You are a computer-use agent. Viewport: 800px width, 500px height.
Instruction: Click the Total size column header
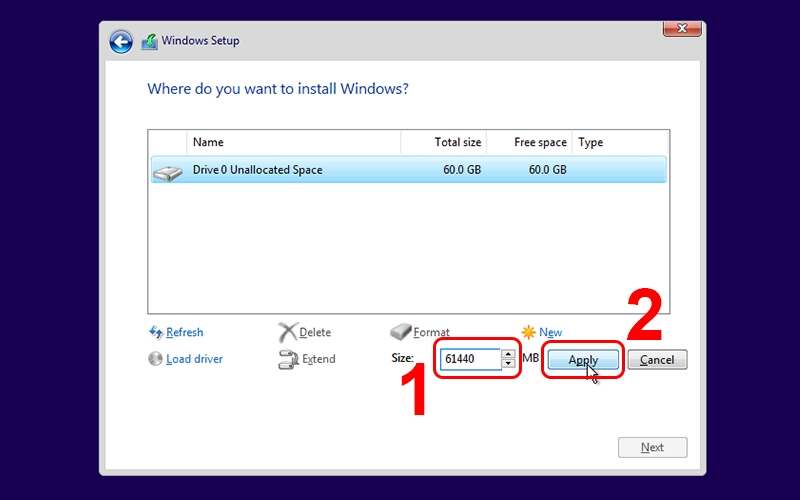(443, 142)
